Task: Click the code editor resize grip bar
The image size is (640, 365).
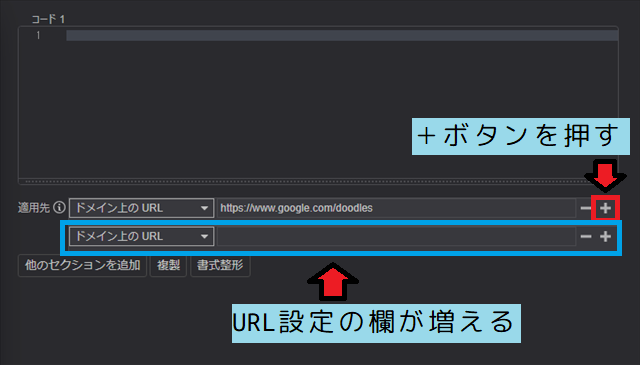Action: click(318, 181)
